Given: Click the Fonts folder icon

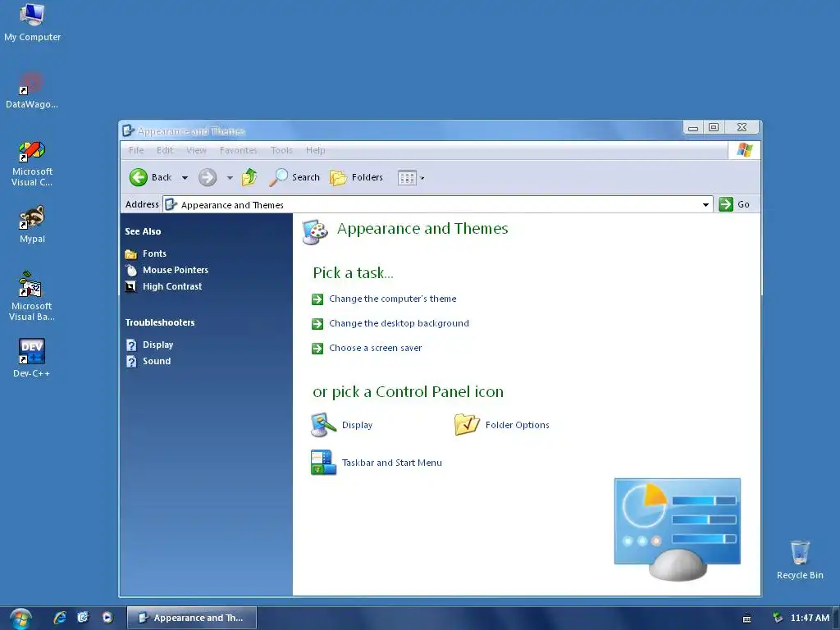Looking at the screenshot, I should click(130, 254).
